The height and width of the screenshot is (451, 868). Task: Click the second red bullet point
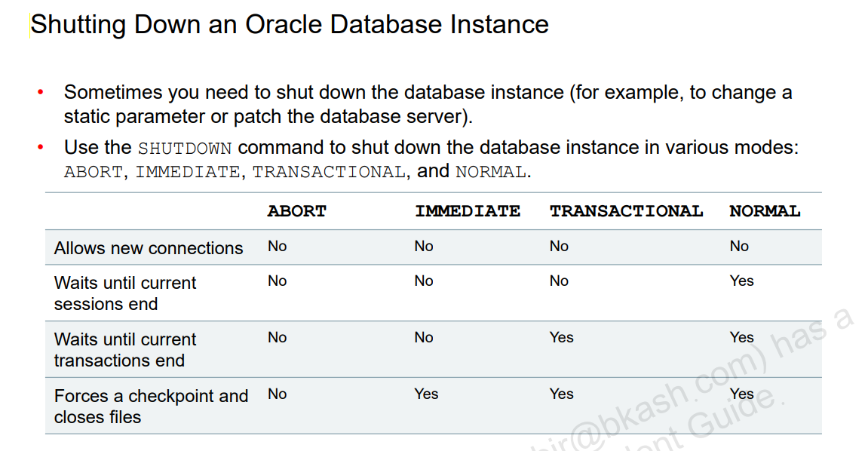coord(41,147)
